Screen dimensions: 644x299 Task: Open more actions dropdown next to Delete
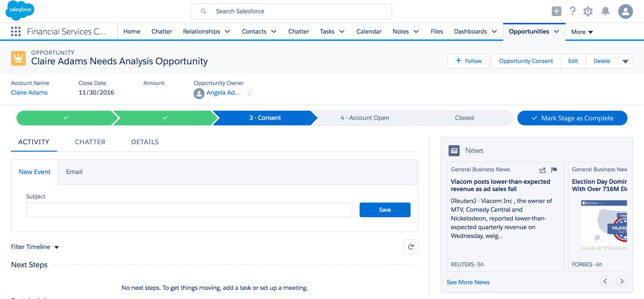point(625,61)
